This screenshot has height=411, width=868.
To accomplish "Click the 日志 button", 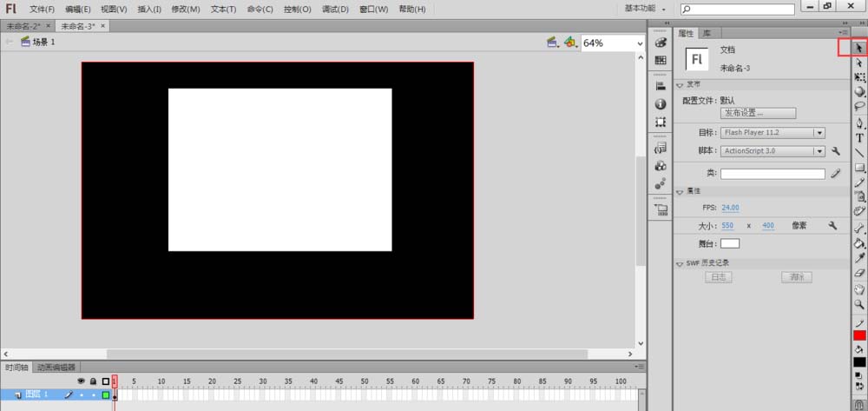I will coord(718,277).
